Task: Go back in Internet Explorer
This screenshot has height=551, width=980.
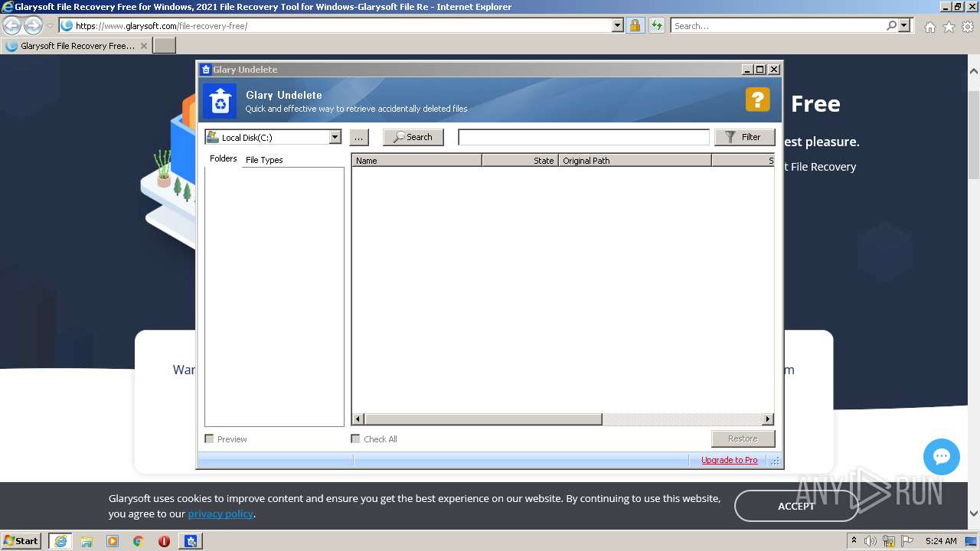Action: pos(12,25)
